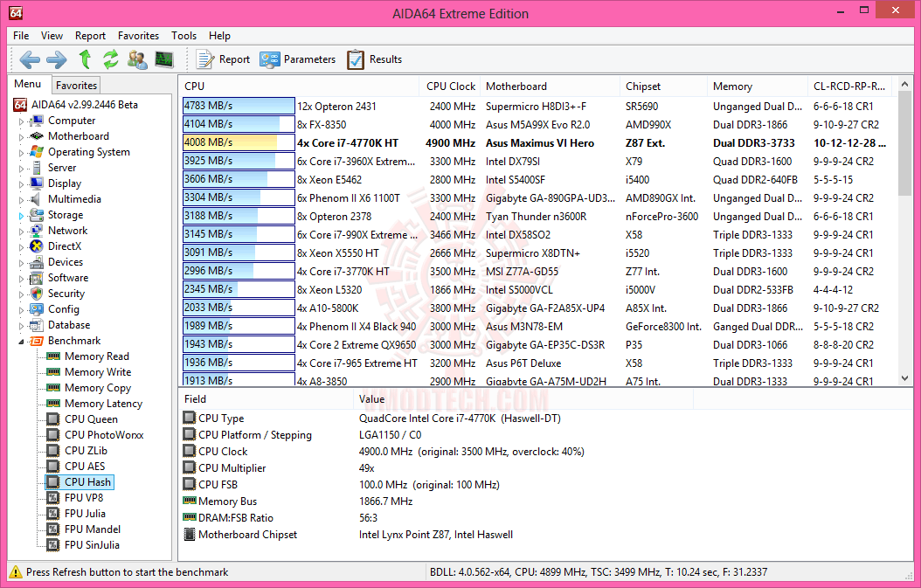Select the DirectX icon
This screenshot has width=921, height=588.
pyautogui.click(x=37, y=246)
